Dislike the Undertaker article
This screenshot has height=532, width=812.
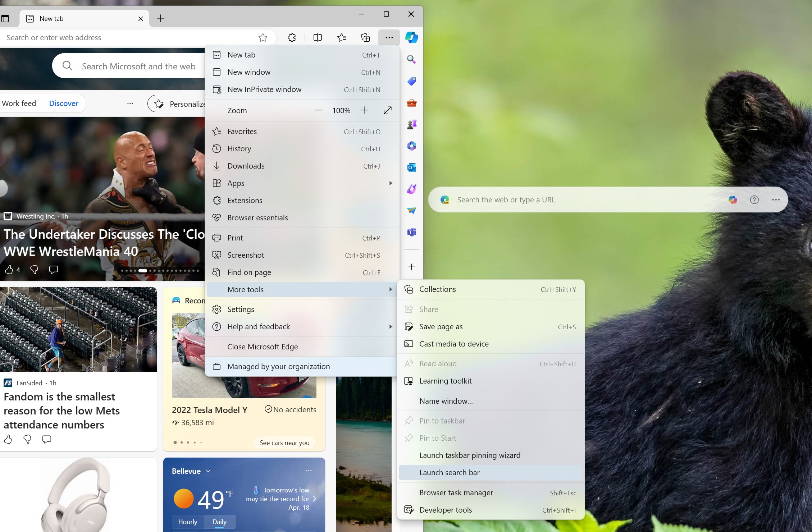(34, 270)
